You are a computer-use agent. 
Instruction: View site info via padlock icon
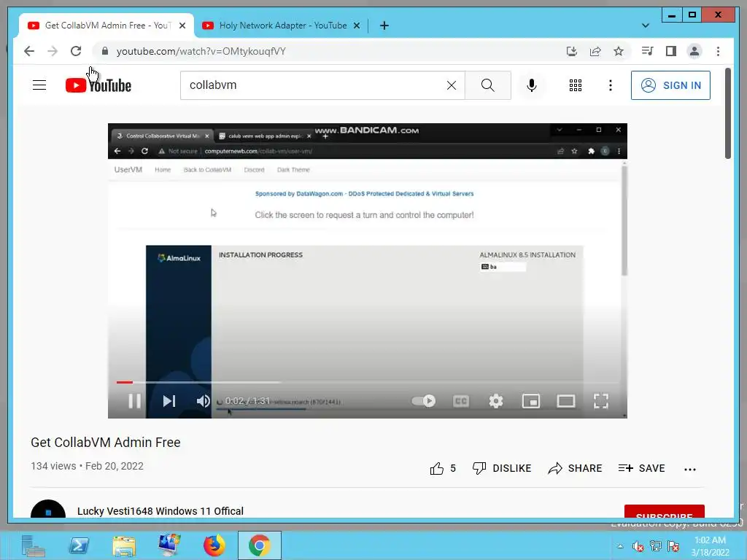tap(105, 51)
